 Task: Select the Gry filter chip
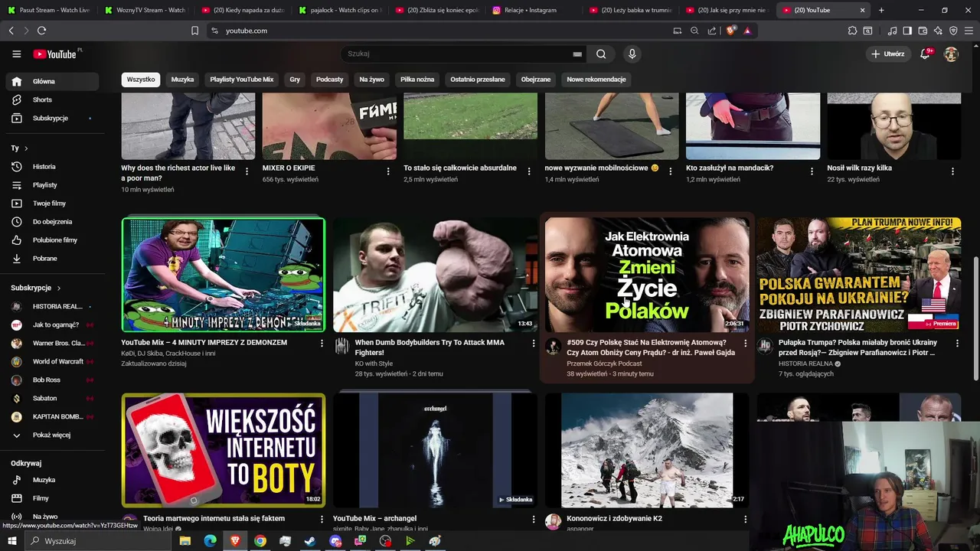(295, 80)
